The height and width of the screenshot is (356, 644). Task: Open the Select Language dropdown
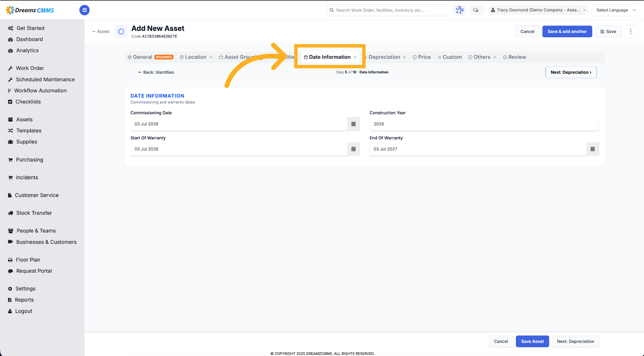614,10
